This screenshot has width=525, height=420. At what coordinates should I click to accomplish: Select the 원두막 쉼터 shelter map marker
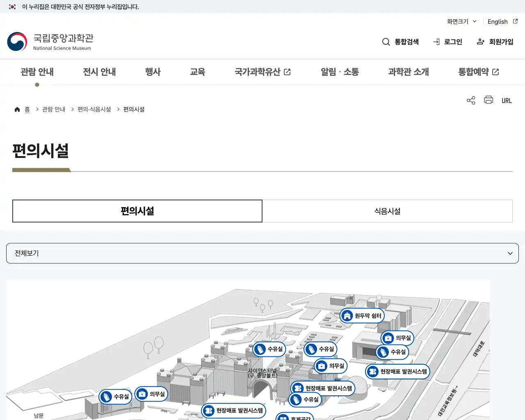tap(362, 316)
